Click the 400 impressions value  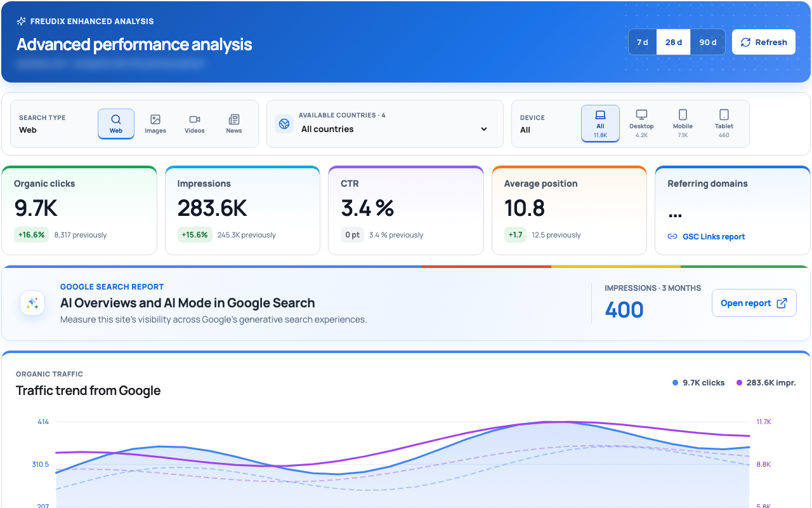pos(624,310)
